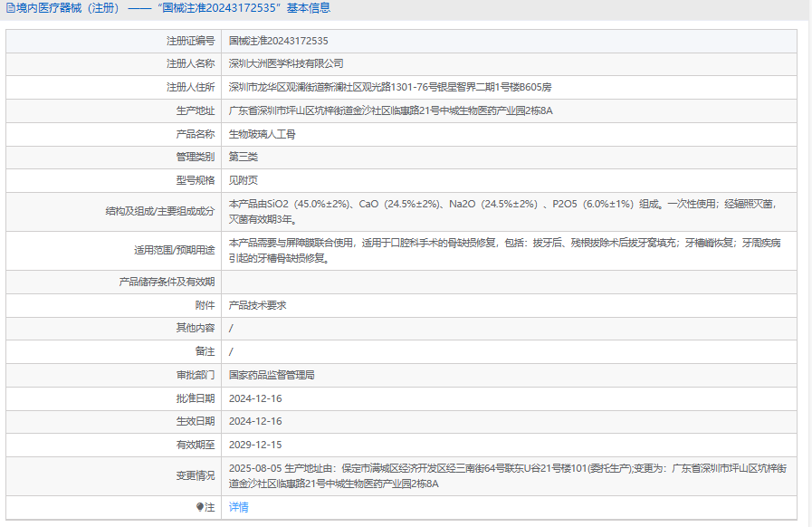
Task: Select product name 生物玻璃人工骨
Action: click(262, 134)
